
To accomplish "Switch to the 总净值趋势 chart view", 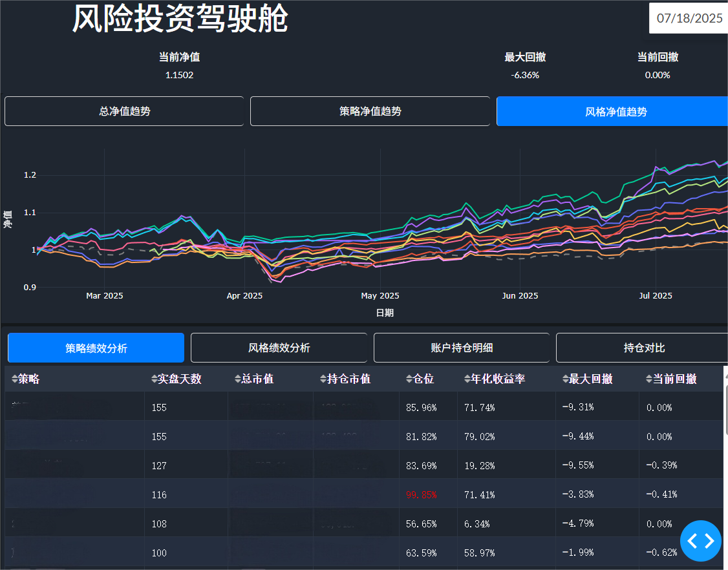I will [x=124, y=111].
